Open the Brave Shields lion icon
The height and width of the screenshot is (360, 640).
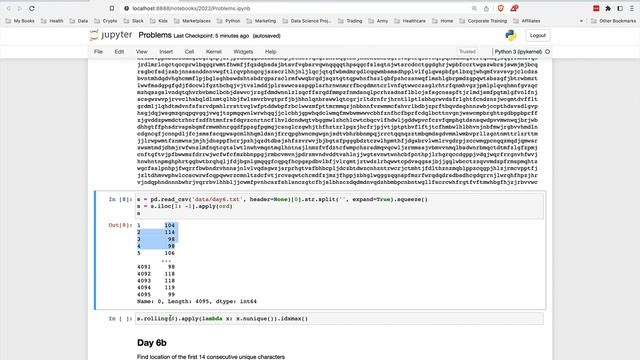click(501, 8)
